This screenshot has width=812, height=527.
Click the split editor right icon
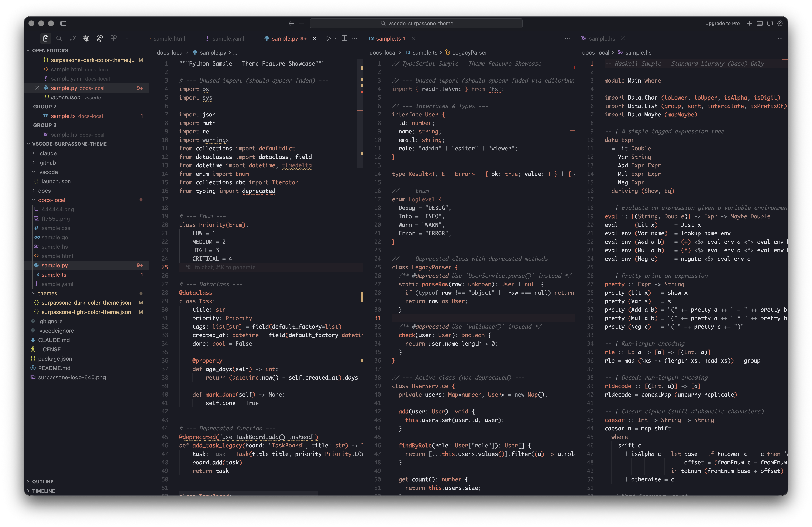[345, 38]
